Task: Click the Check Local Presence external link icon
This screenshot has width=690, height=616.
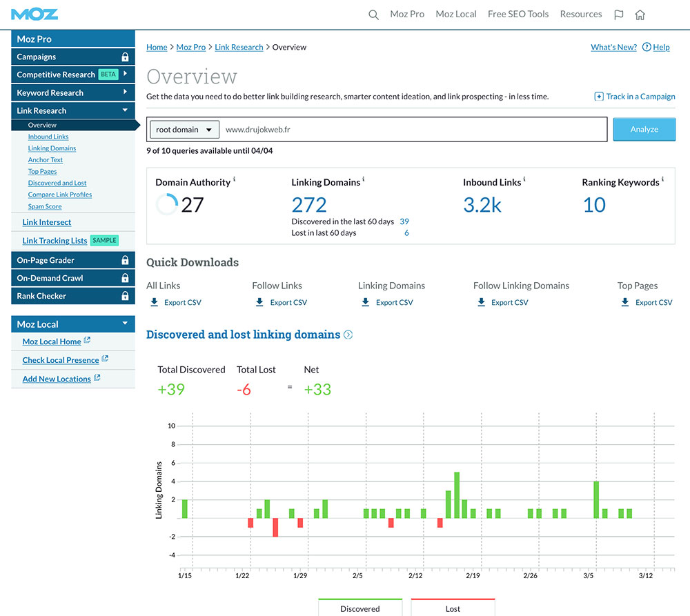Action: [105, 359]
